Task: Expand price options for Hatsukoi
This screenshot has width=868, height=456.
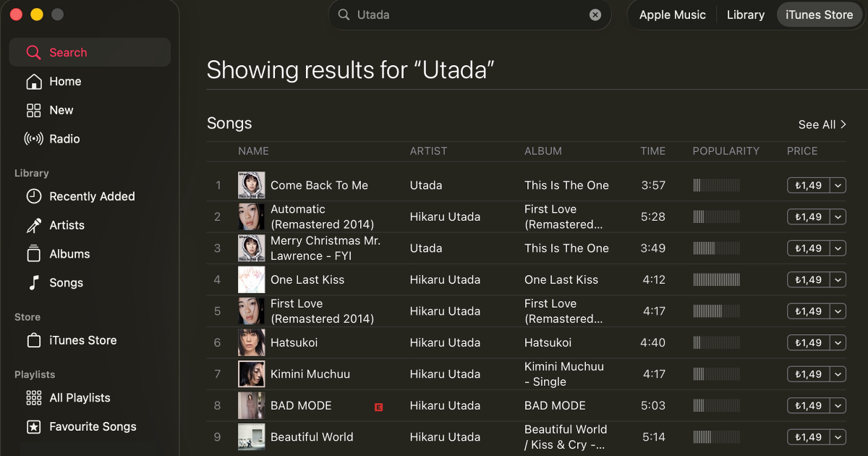Action: coord(838,342)
